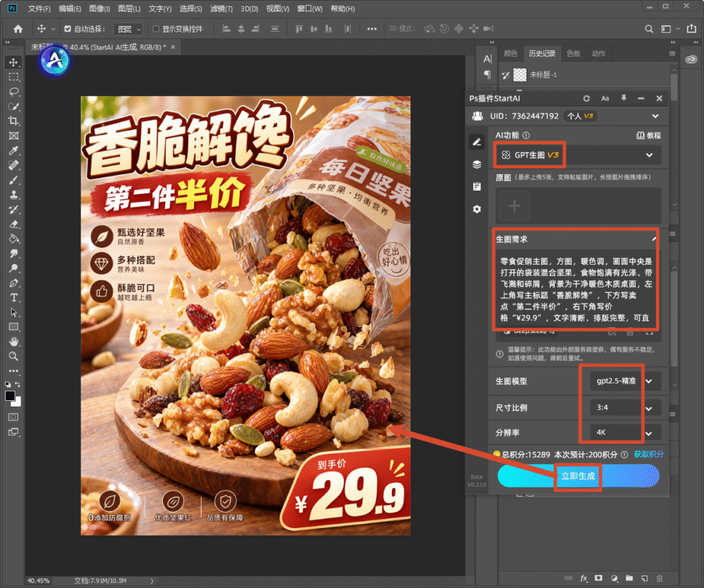This screenshot has height=588, width=704.
Task: Select the Smudge tool
Action: coord(14,253)
